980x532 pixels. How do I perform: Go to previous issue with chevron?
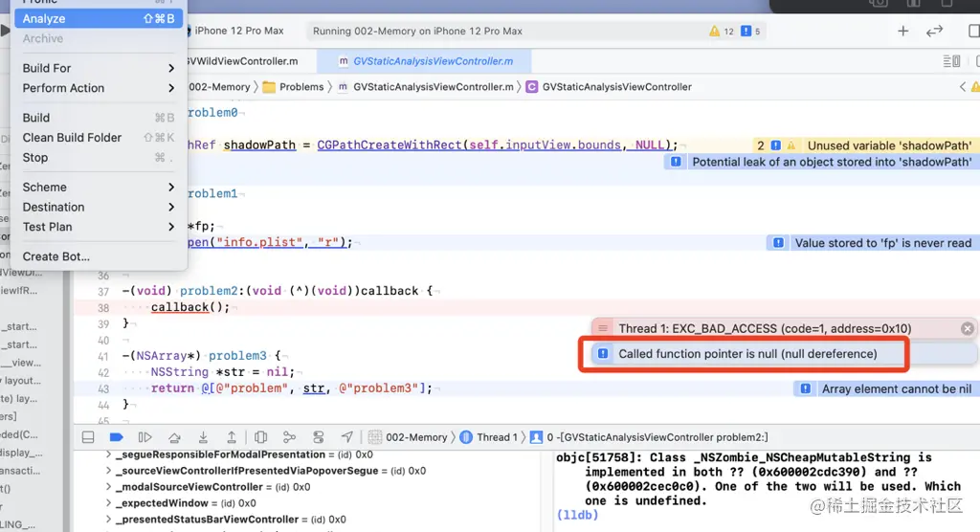point(963,87)
